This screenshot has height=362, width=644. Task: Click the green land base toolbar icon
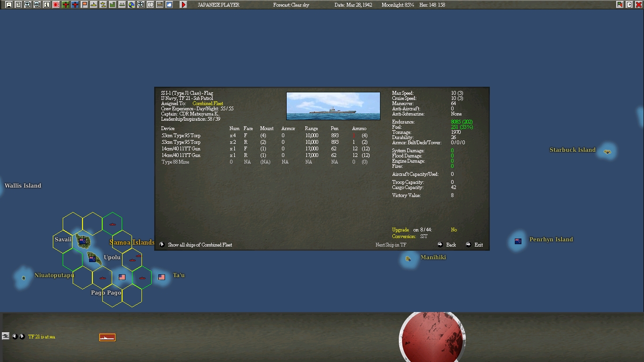113,5
